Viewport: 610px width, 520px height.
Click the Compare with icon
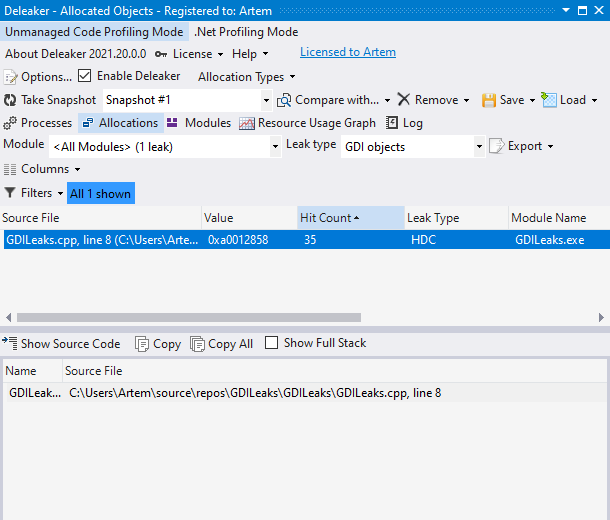(x=284, y=100)
